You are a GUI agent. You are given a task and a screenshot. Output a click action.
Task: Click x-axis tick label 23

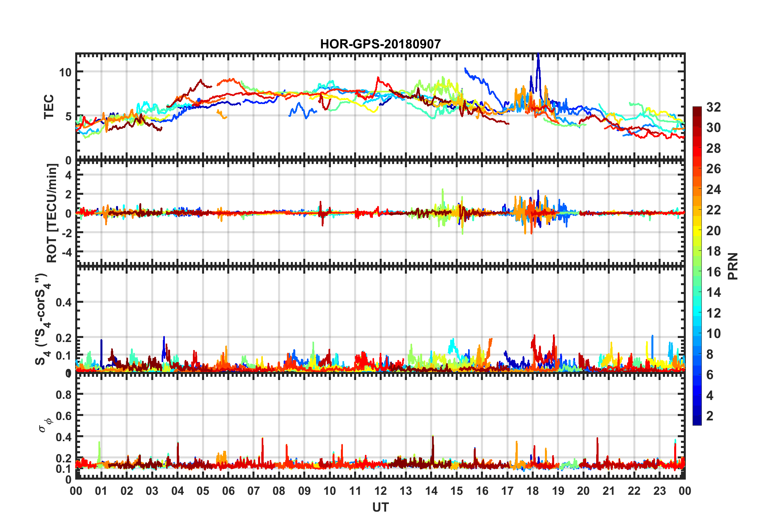click(x=659, y=491)
